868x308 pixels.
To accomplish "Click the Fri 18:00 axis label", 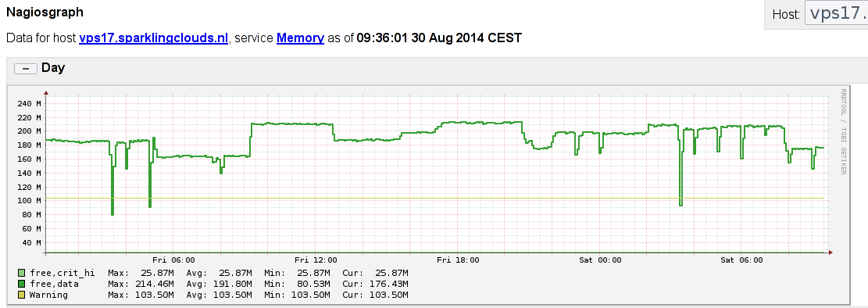I will point(458,260).
